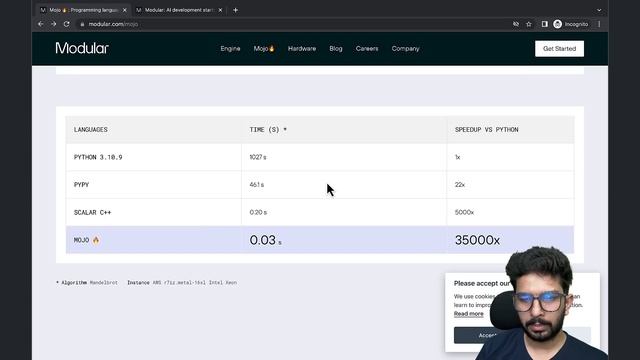The height and width of the screenshot is (360, 640).
Task: Open the Hardware nav menu item
Action: pyautogui.click(x=302, y=49)
